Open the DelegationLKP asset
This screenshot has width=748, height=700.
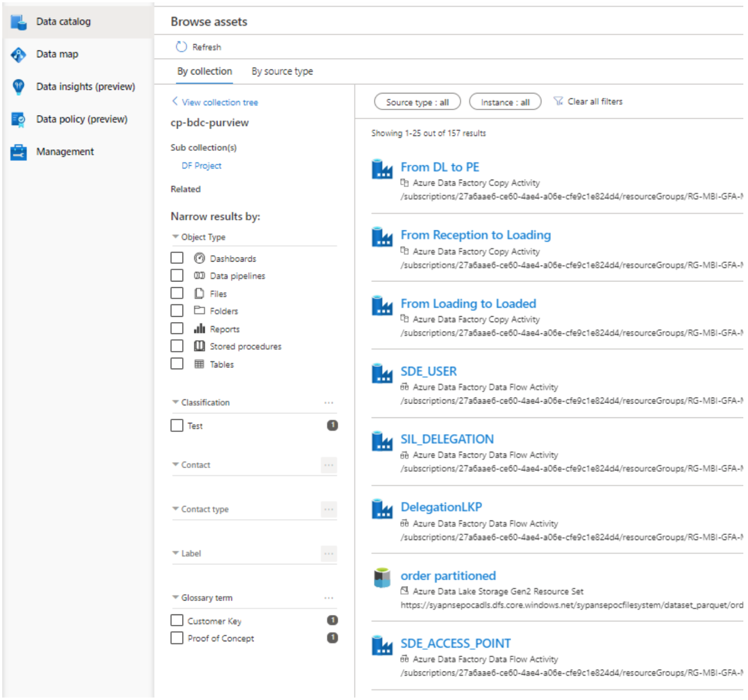[x=441, y=507]
